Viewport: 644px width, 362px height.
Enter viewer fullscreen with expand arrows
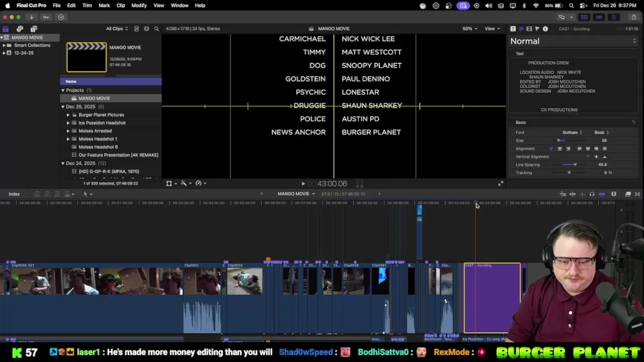click(x=500, y=184)
